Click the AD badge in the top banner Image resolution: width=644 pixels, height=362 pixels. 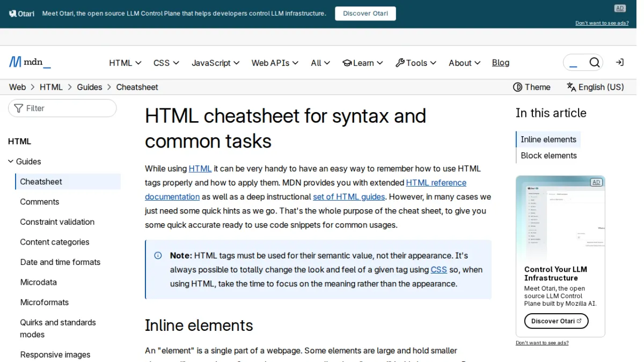(x=620, y=8)
